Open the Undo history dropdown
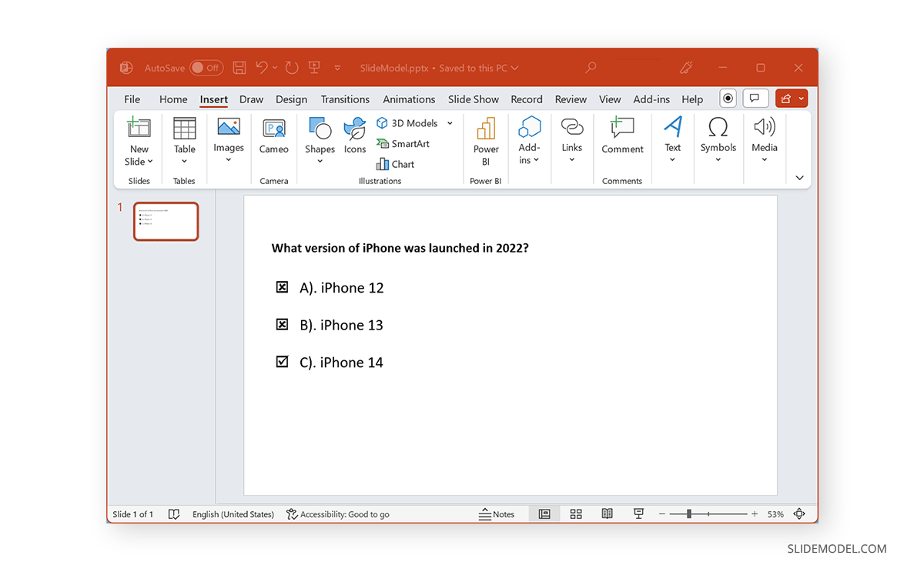Image resolution: width=924 pixels, height=572 pixels. point(275,68)
